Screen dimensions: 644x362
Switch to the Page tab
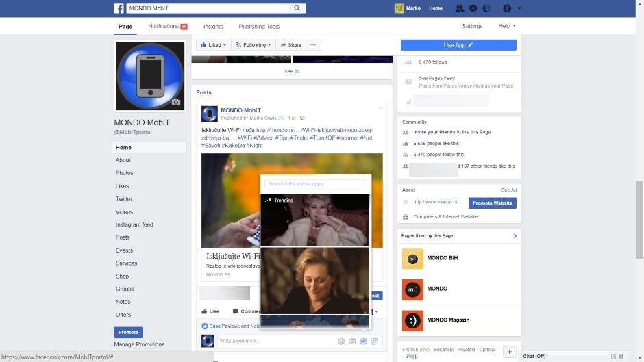pyautogui.click(x=125, y=26)
